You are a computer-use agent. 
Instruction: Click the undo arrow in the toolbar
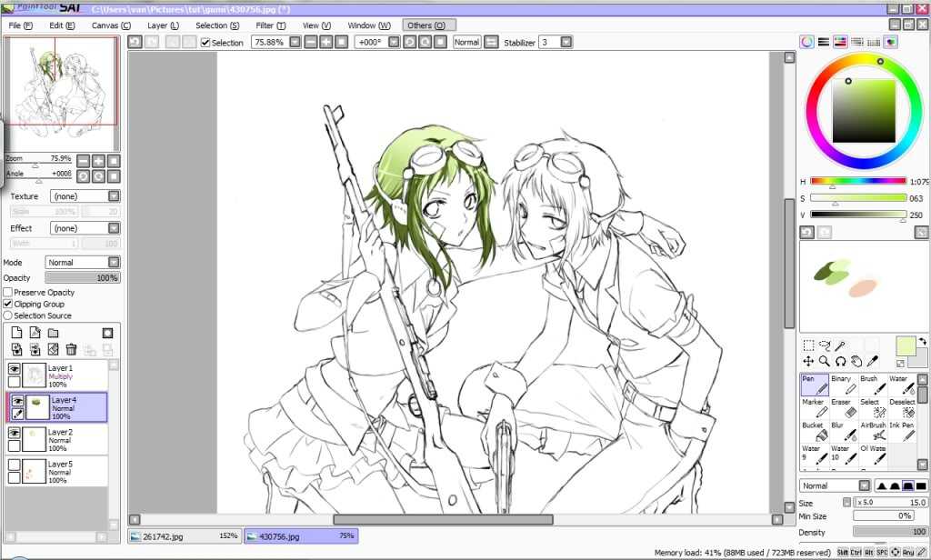(x=135, y=42)
